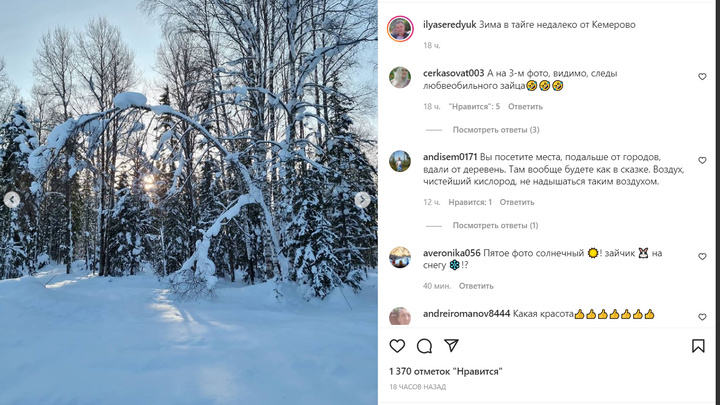Image resolution: width=720 pixels, height=405 pixels.
Task: Go to the previous photo arrow
Action: [11, 199]
